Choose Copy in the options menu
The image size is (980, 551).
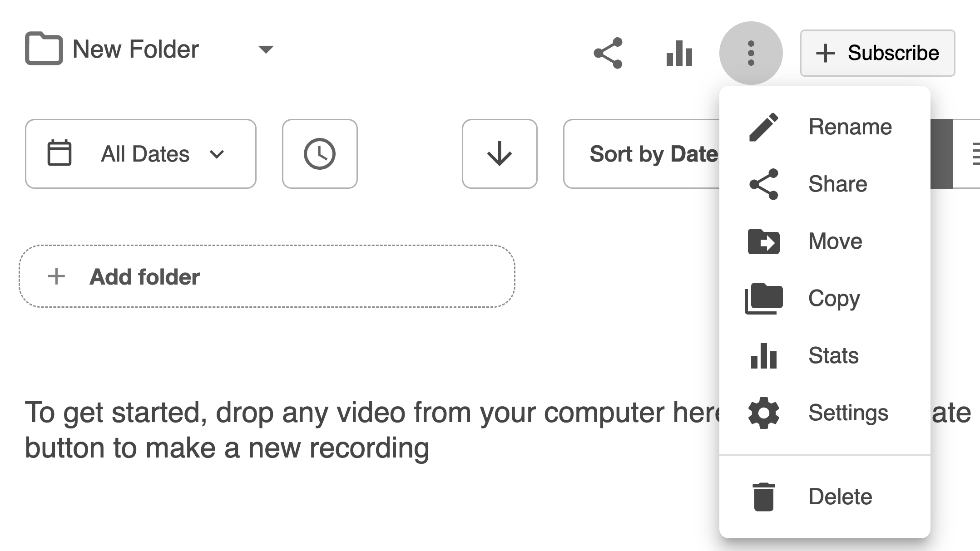[834, 298]
